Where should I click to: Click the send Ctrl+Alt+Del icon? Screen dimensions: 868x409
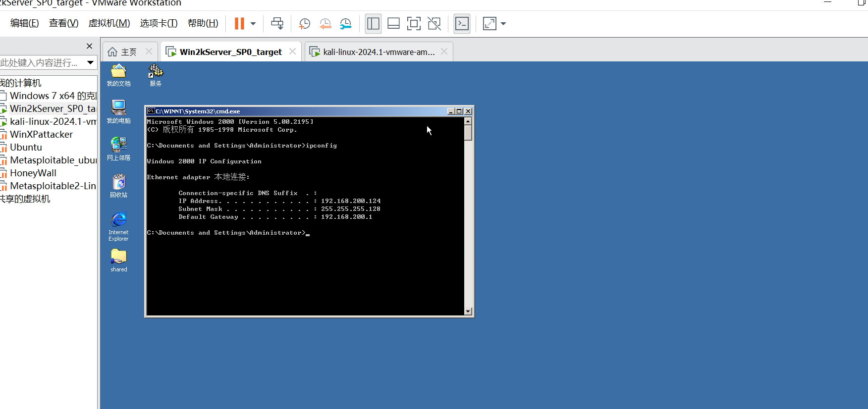click(x=277, y=24)
